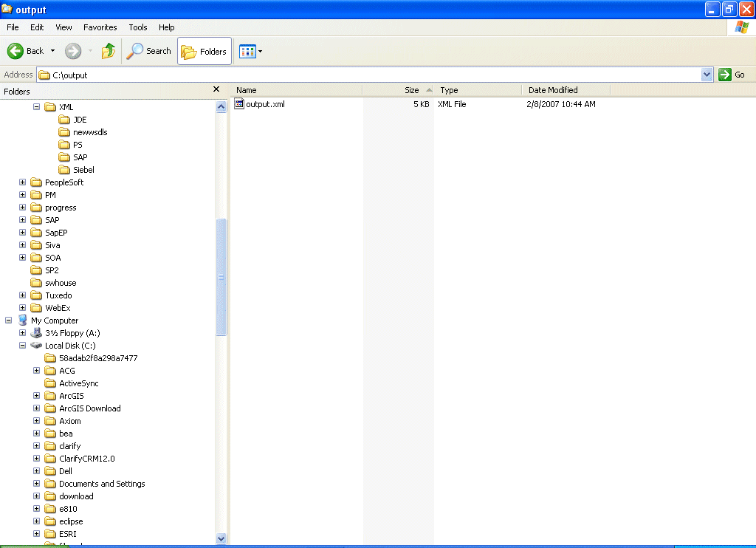Collapse the My Computer tree node
The width and height of the screenshot is (756, 548).
[x=7, y=320]
